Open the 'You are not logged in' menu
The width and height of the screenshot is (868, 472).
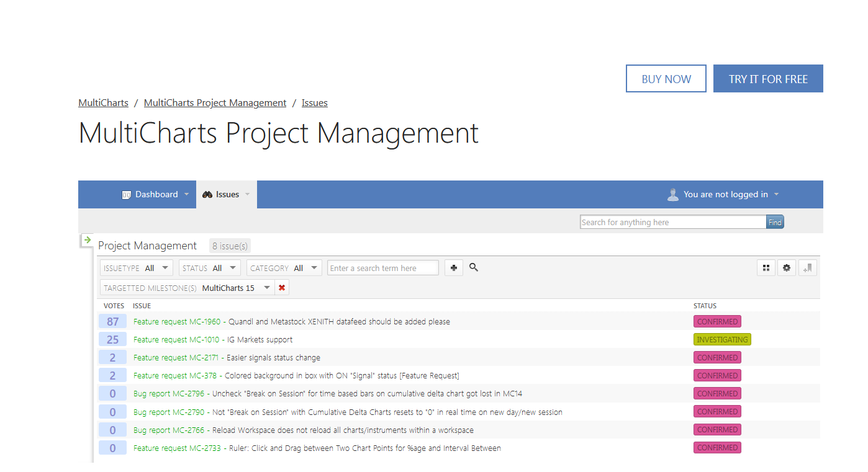coord(723,195)
